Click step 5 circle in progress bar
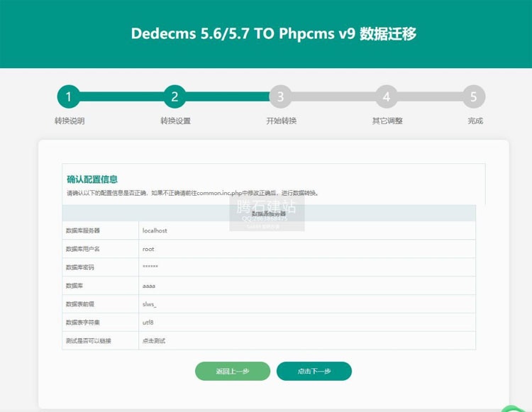The height and width of the screenshot is (412, 532). (x=474, y=96)
